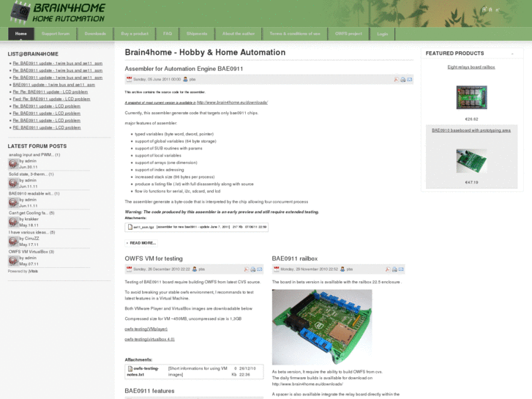Viewport: 532px width, 399px height.
Task: Click author icon beside pbs on Assembler article
Action: pos(185,79)
